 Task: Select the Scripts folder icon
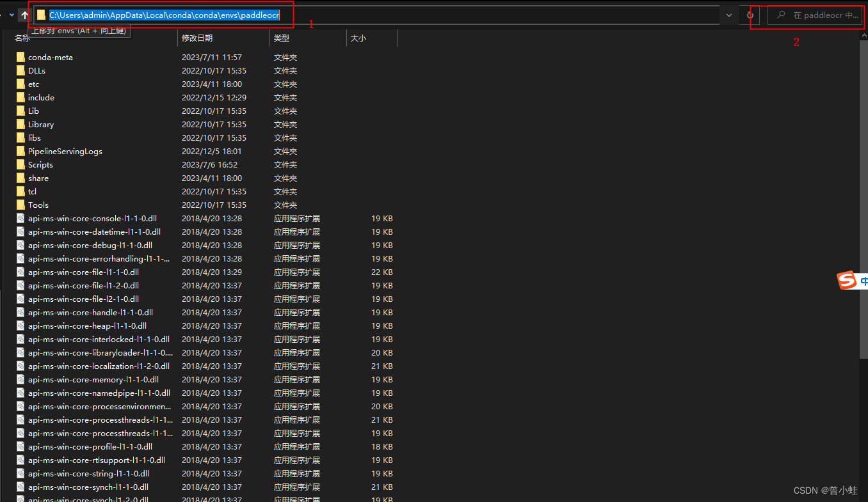click(x=20, y=165)
